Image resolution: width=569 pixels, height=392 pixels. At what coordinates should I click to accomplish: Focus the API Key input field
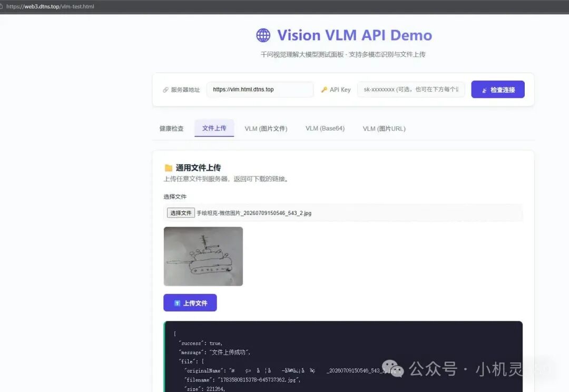tap(411, 89)
